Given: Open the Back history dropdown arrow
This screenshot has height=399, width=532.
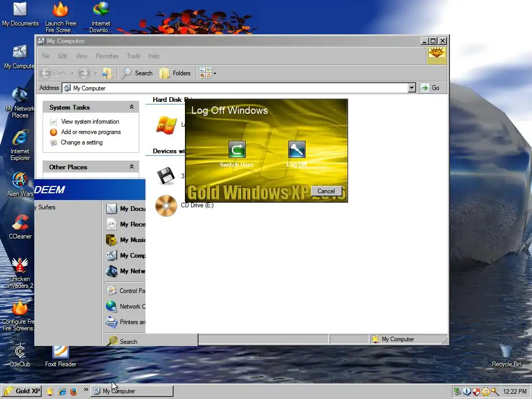Looking at the screenshot, I should pyautogui.click(x=72, y=73).
